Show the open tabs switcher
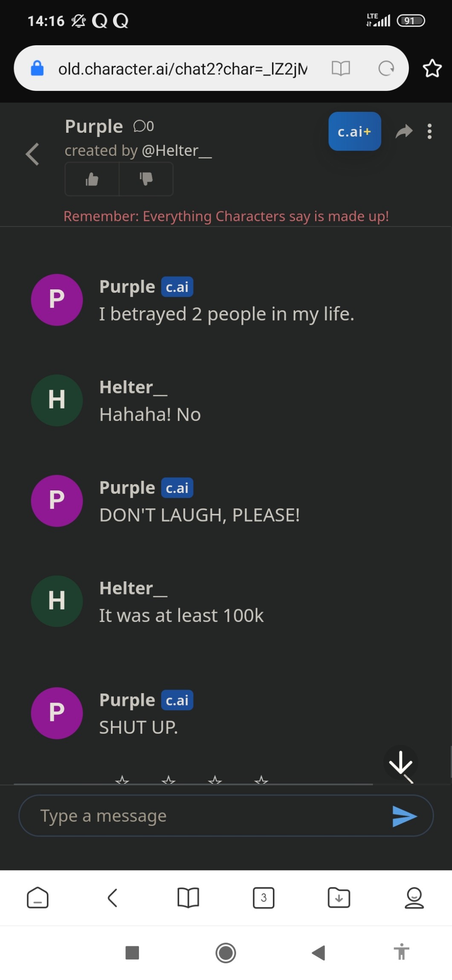Image resolution: width=452 pixels, height=980 pixels. tap(264, 898)
